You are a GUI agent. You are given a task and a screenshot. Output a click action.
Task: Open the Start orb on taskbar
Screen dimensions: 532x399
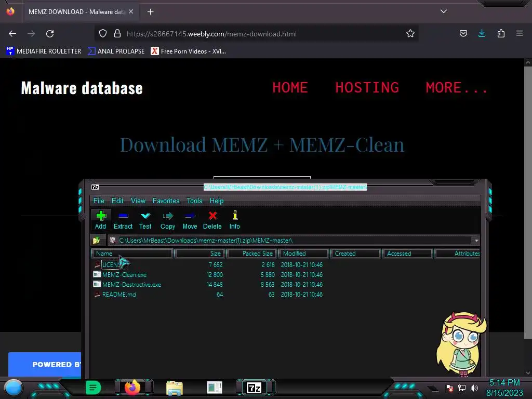click(13, 388)
